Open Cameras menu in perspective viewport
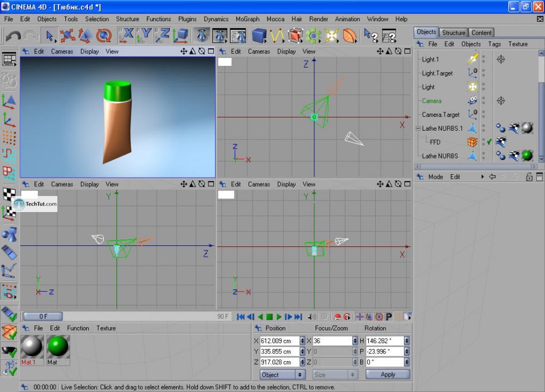 point(62,52)
